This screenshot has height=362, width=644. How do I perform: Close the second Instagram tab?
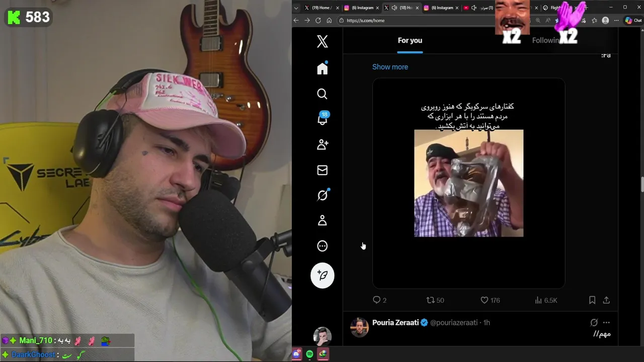pos(457,8)
